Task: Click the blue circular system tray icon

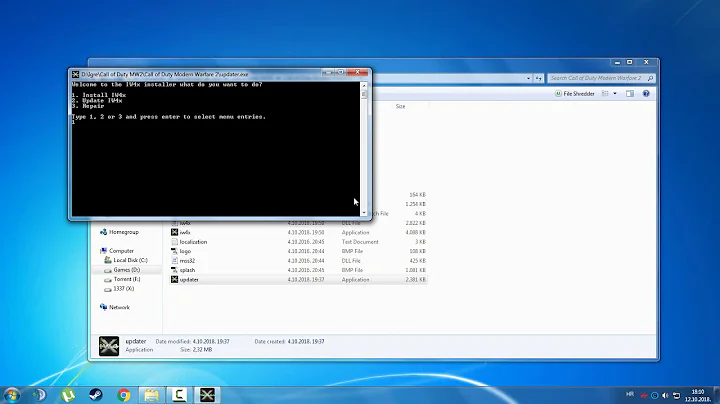Action: [654, 395]
